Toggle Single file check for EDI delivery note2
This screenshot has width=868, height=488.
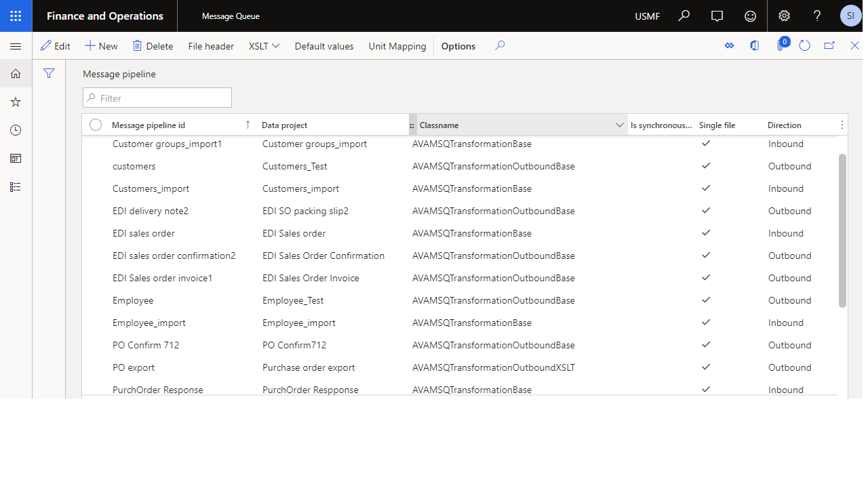[706, 210]
